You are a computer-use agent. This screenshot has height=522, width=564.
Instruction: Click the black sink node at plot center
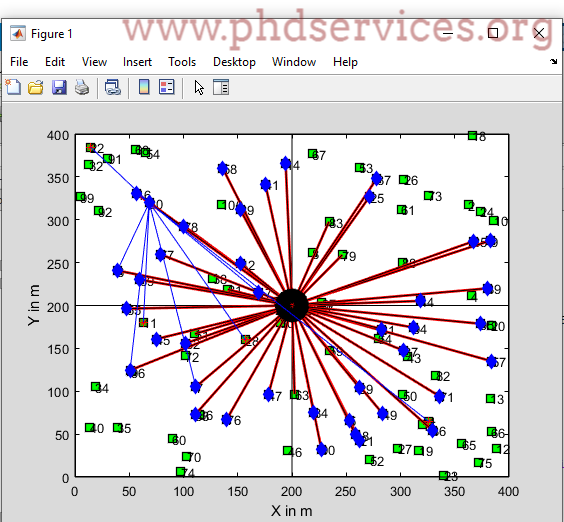292,305
